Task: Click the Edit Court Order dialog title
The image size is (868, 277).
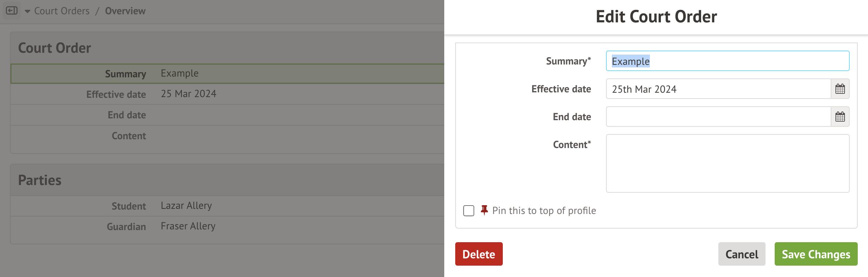Action: (656, 16)
